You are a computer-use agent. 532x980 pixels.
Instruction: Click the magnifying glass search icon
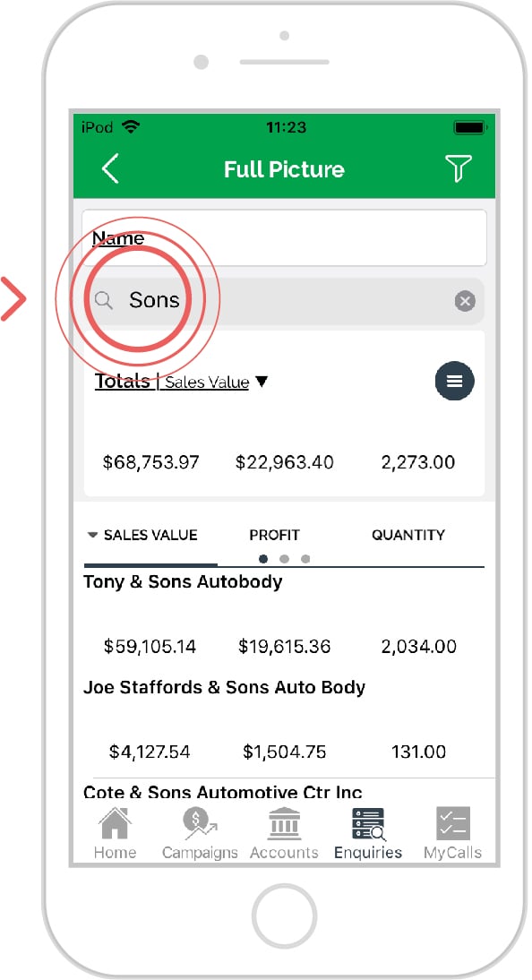tap(104, 301)
